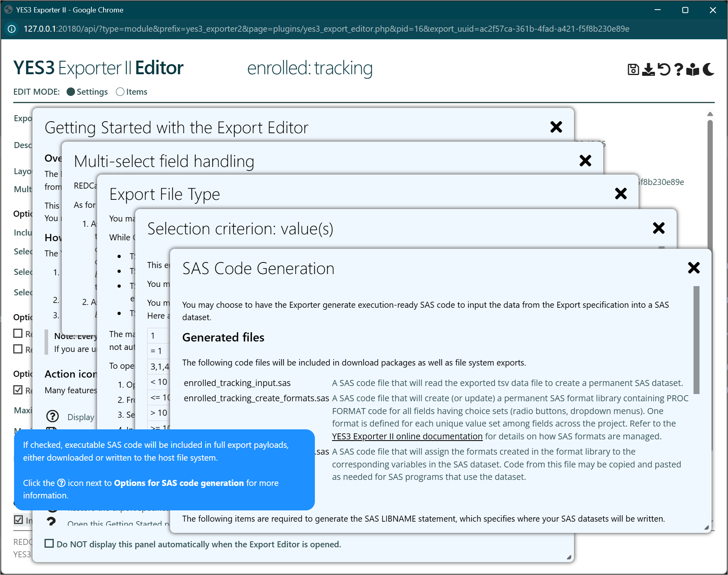Open documentation with the book reader icon
728x575 pixels.
point(693,69)
